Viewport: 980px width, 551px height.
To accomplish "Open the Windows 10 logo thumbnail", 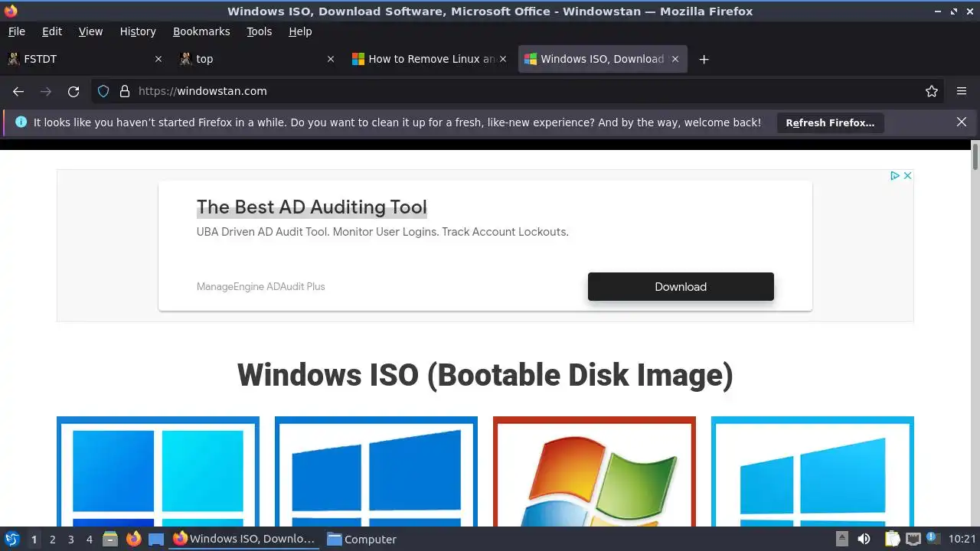I will point(376,471).
